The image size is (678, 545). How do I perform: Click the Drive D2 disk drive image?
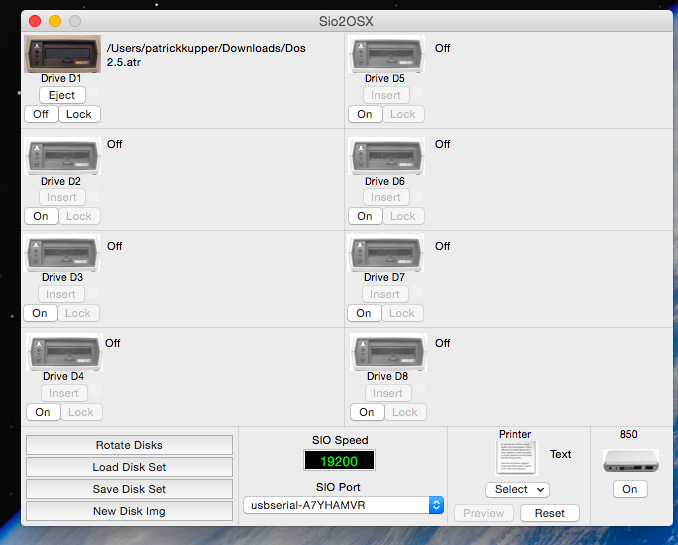pos(63,156)
